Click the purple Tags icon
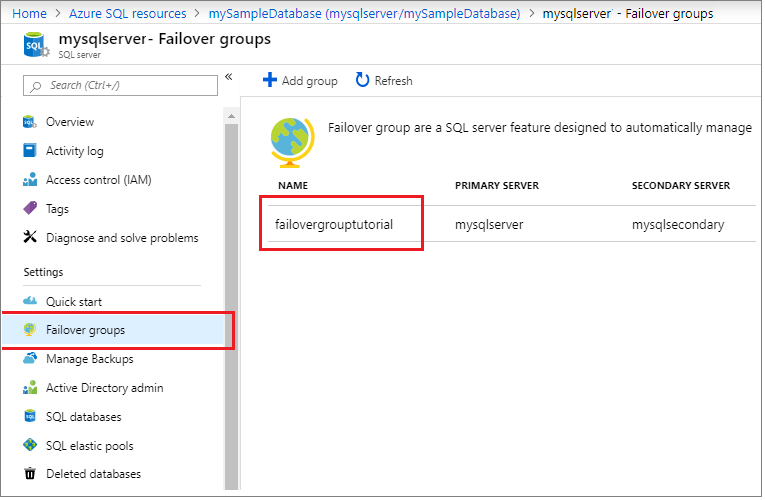The height and width of the screenshot is (500, 765). point(30,208)
